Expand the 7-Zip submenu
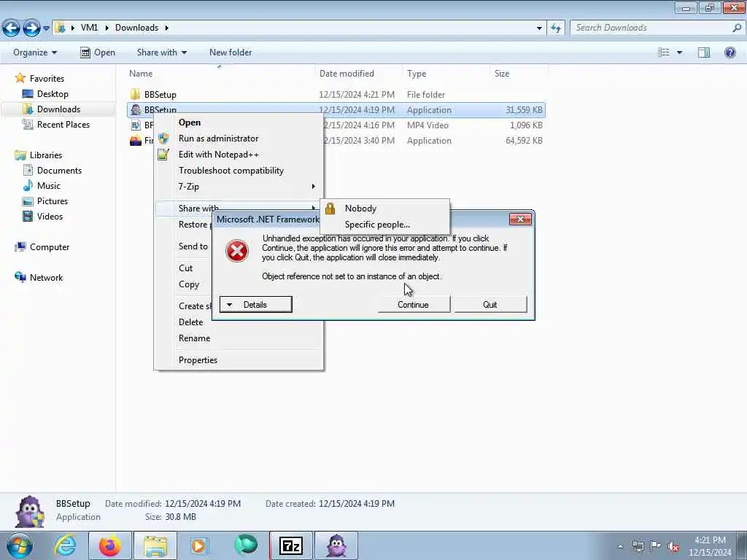Viewport: 747px width, 560px height. (x=239, y=186)
